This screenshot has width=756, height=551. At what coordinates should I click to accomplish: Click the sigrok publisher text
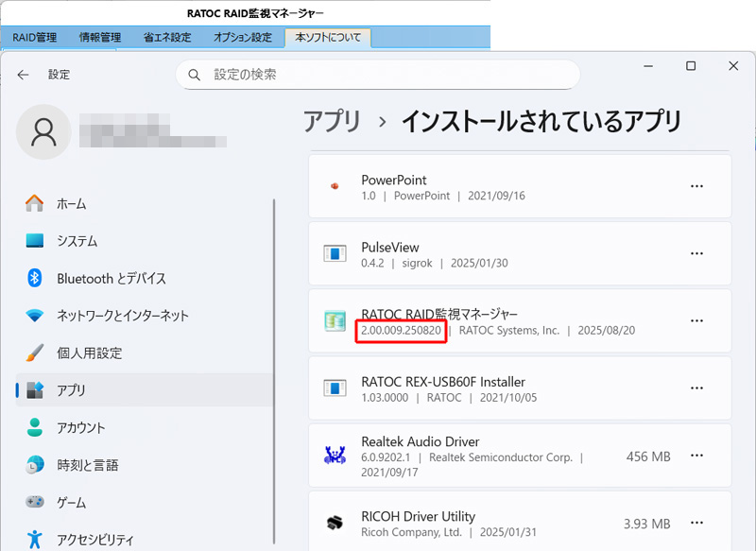[417, 263]
